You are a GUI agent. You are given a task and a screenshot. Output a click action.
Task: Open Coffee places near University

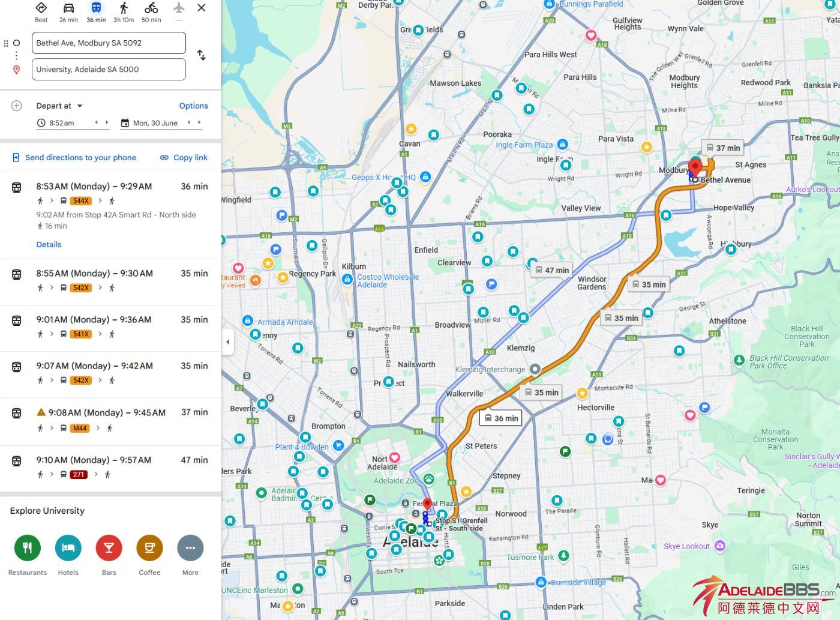149,548
